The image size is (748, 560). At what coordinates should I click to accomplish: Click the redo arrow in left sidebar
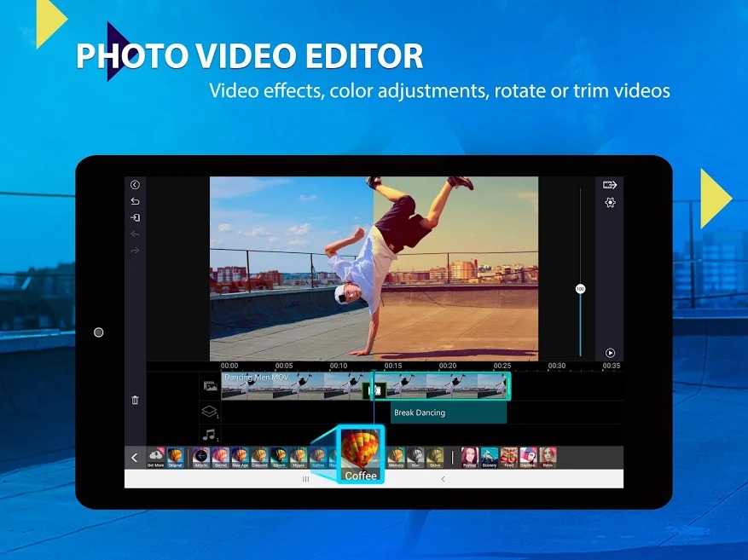[x=135, y=250]
